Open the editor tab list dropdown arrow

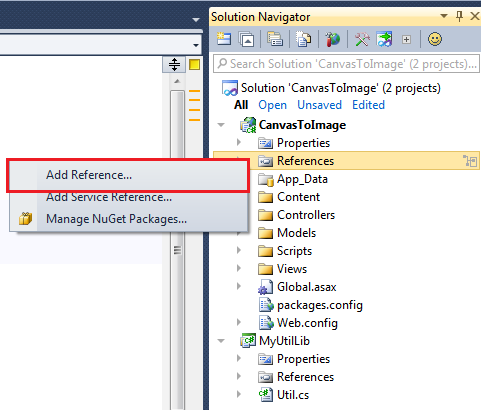tap(196, 20)
